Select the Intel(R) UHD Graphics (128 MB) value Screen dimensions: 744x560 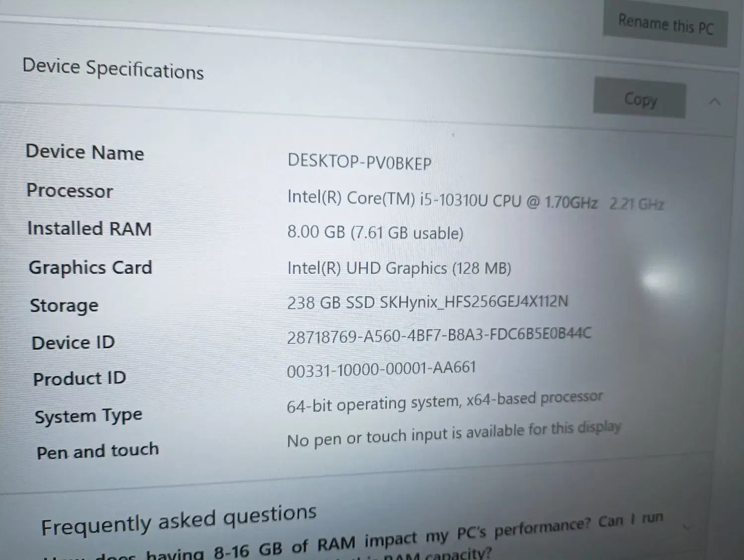pyautogui.click(x=399, y=268)
